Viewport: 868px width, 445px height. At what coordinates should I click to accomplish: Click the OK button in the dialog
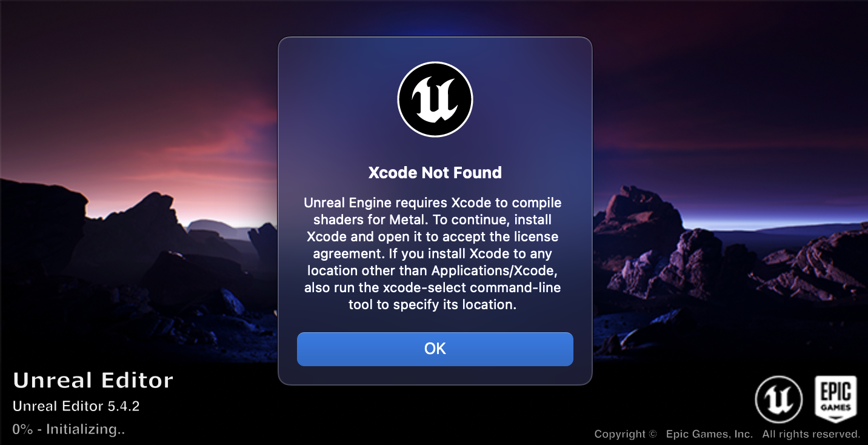(x=435, y=349)
